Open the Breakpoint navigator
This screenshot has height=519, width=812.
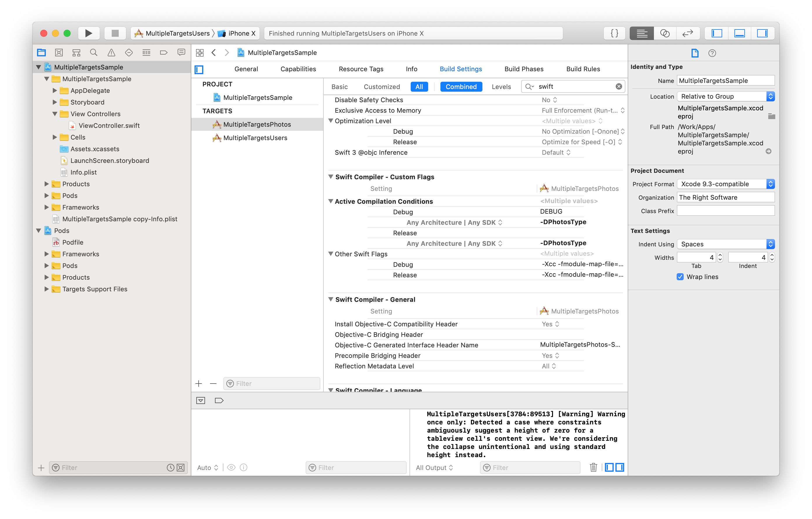(164, 52)
